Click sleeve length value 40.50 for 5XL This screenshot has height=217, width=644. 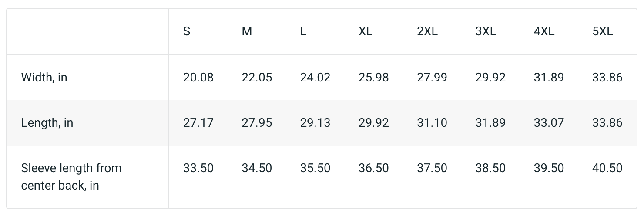click(x=607, y=168)
